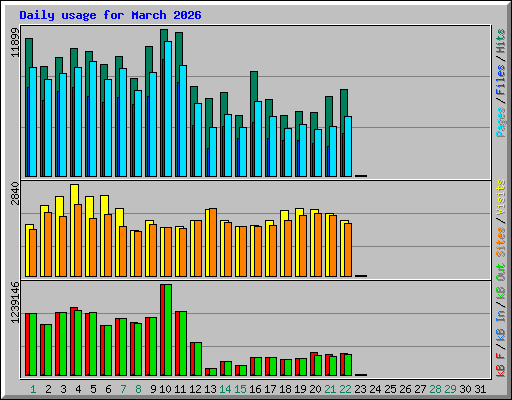Click green day label 14 on the x-axis
The image size is (512, 400).
click(x=225, y=389)
